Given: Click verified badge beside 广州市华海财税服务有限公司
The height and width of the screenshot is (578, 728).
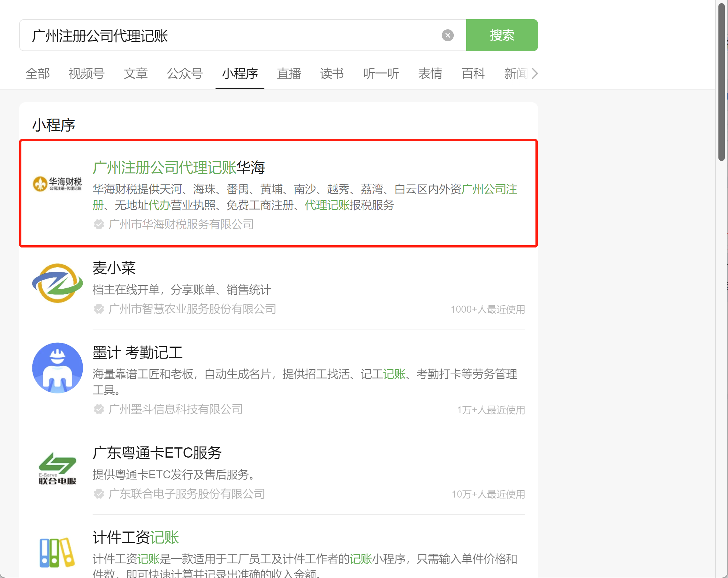Looking at the screenshot, I should pos(99,224).
